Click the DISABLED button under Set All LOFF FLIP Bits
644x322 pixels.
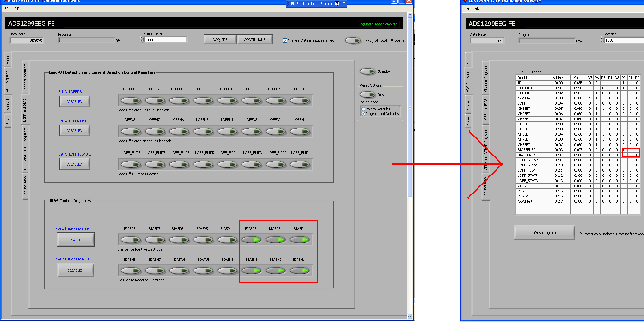click(x=74, y=164)
